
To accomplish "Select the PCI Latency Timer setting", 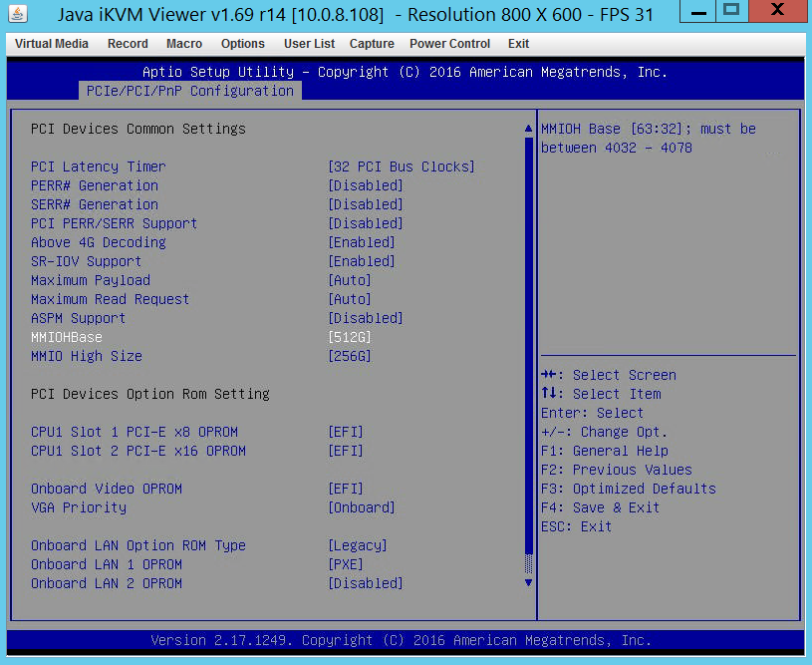I will [x=99, y=166].
